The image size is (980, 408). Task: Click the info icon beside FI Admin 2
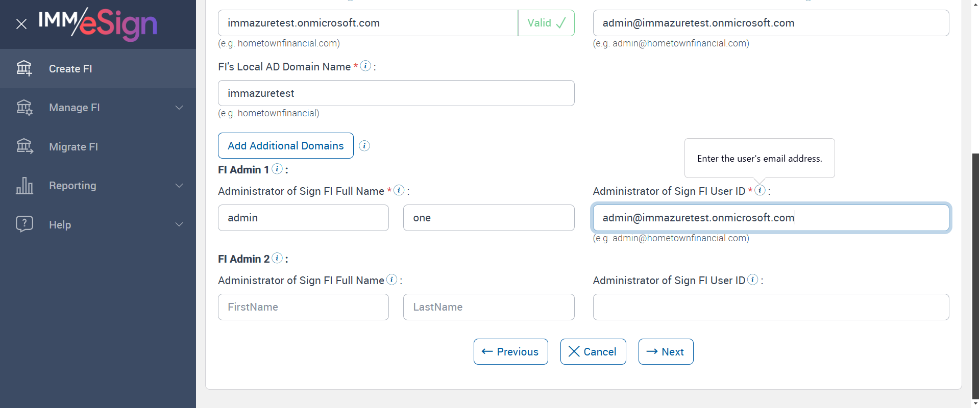tap(277, 258)
